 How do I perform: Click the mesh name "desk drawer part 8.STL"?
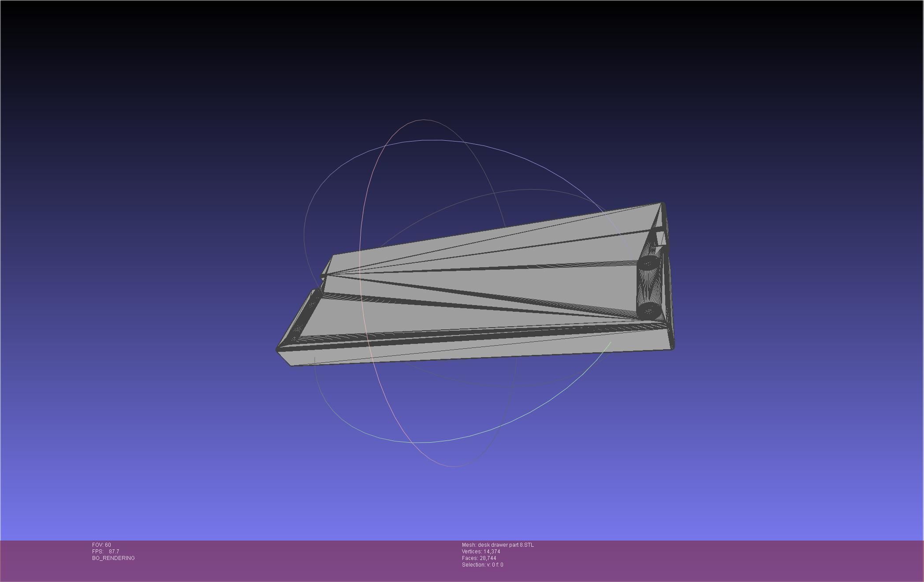(506, 545)
